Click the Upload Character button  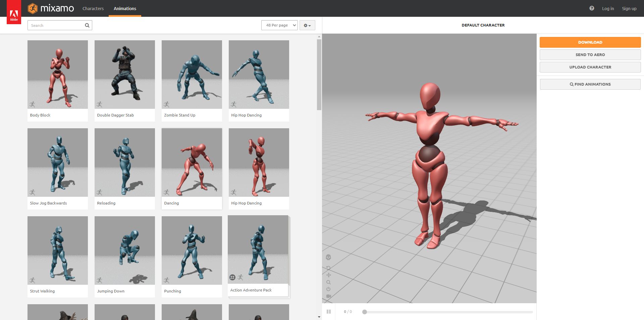(590, 67)
